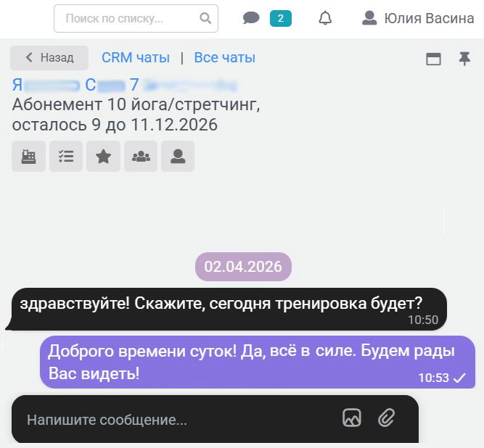Click the star icon button

104,157
